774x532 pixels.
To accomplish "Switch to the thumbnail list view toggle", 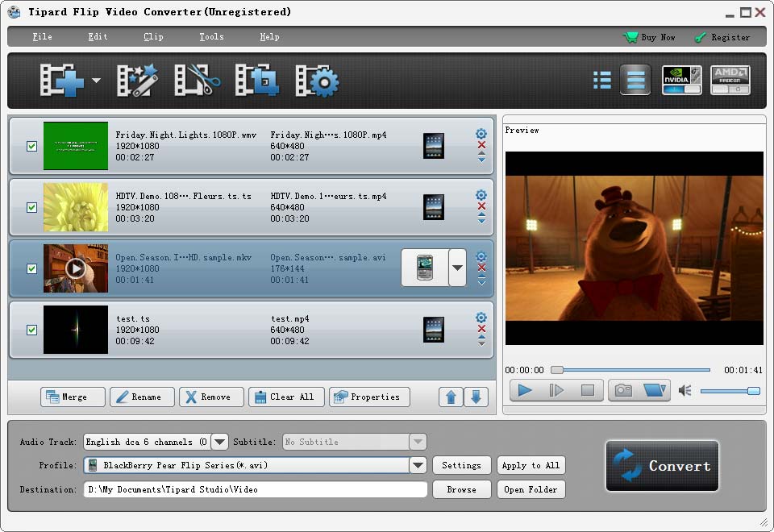I will 601,80.
